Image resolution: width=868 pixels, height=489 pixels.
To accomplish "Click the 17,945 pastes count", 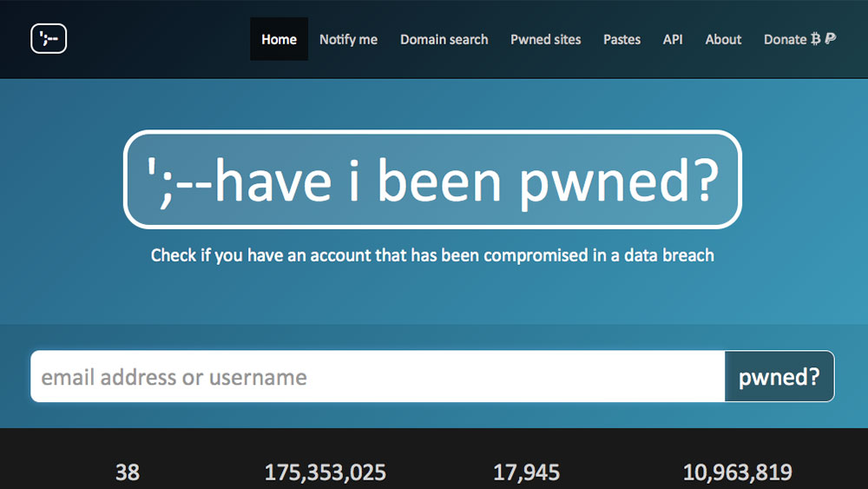I will pyautogui.click(x=526, y=472).
